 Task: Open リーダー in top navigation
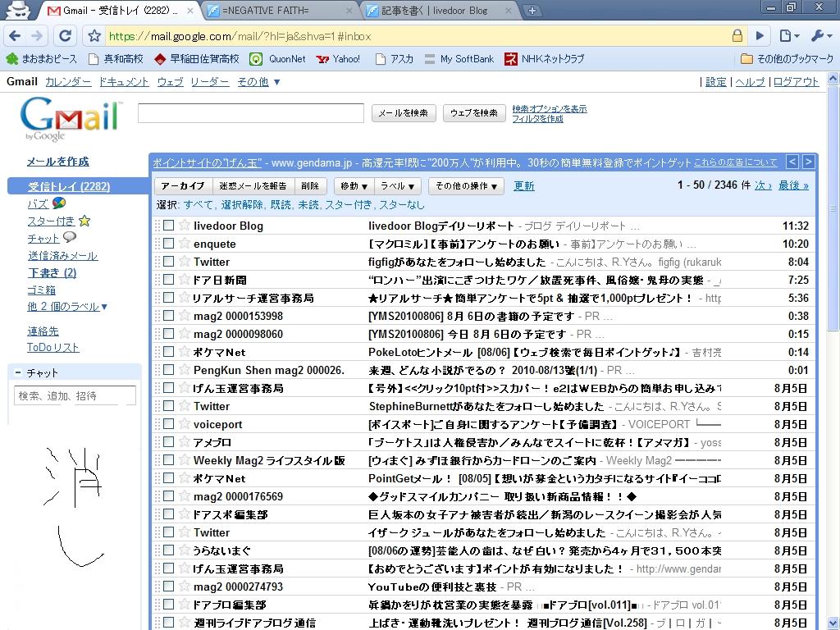click(x=209, y=82)
